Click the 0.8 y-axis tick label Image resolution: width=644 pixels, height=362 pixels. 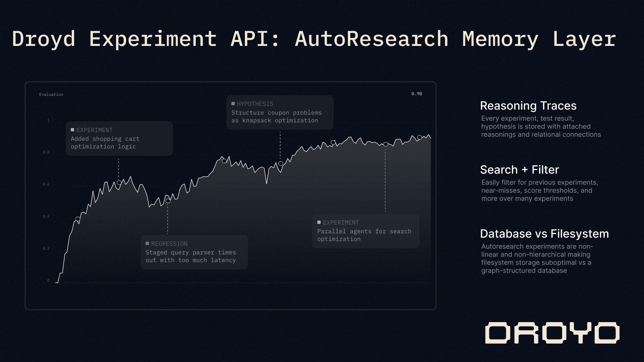[46, 152]
